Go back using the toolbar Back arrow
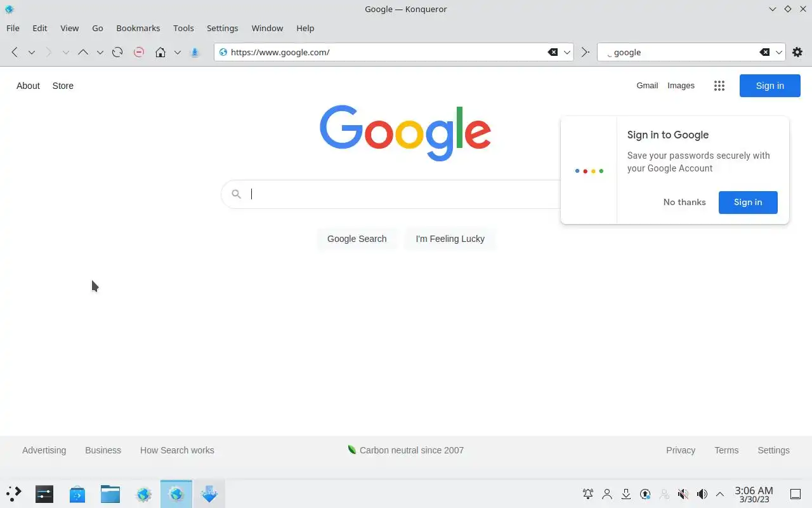 [x=15, y=52]
